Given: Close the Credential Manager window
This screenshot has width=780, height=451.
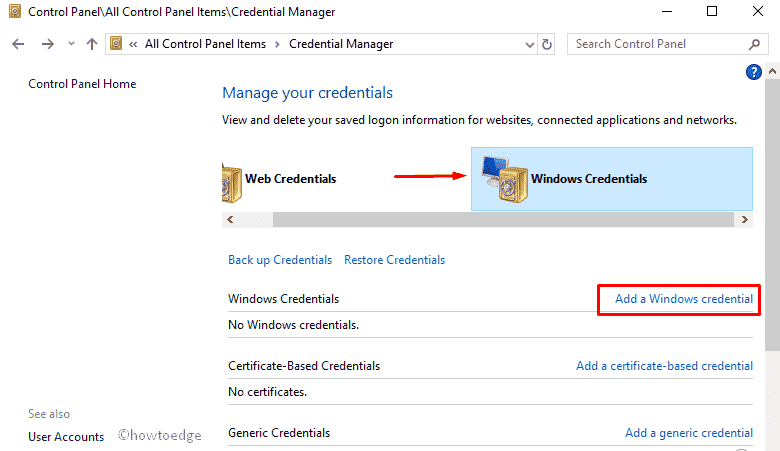Looking at the screenshot, I should coord(758,11).
